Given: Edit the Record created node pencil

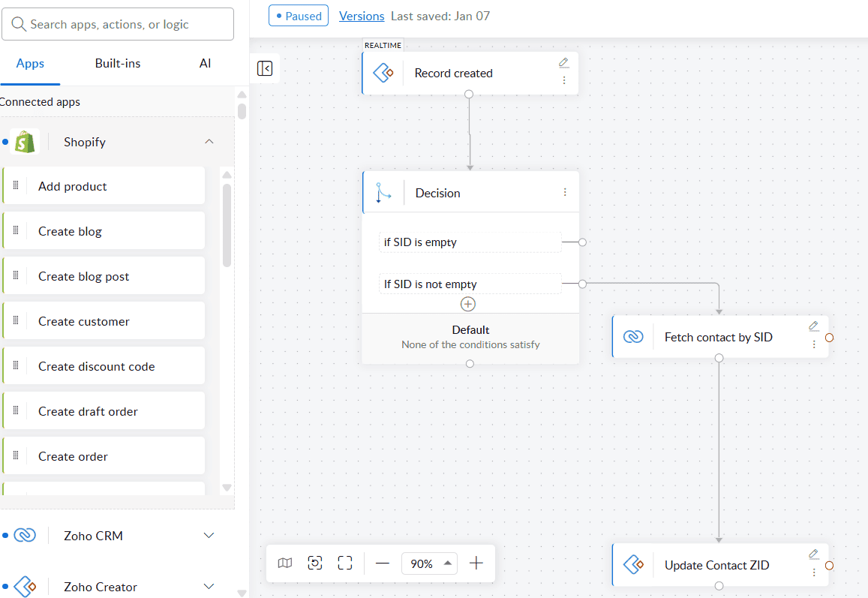Looking at the screenshot, I should pyautogui.click(x=563, y=62).
